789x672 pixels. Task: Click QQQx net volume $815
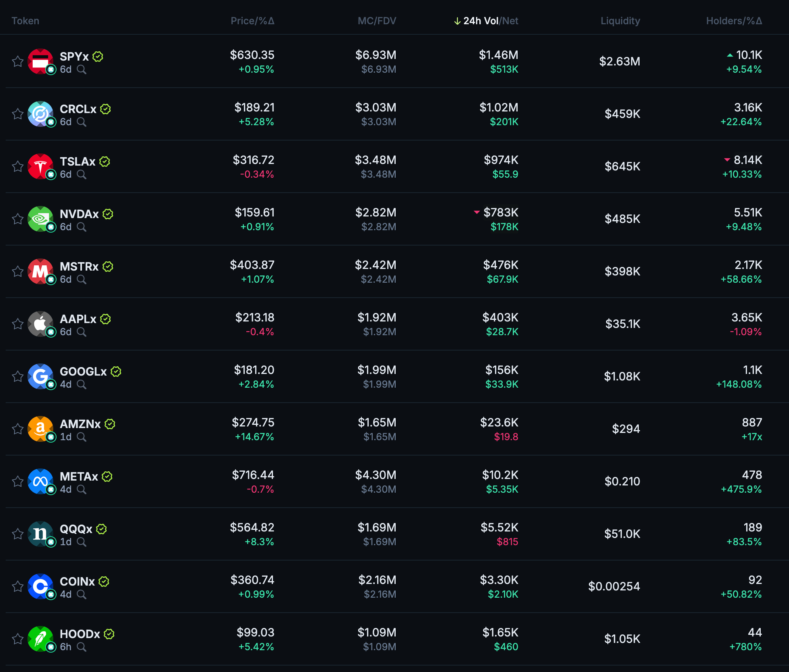click(507, 542)
